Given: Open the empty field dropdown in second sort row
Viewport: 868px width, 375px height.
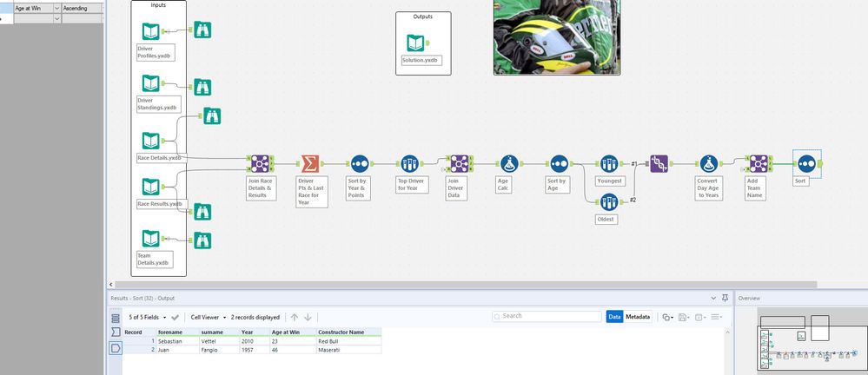Looking at the screenshot, I should pos(57,19).
